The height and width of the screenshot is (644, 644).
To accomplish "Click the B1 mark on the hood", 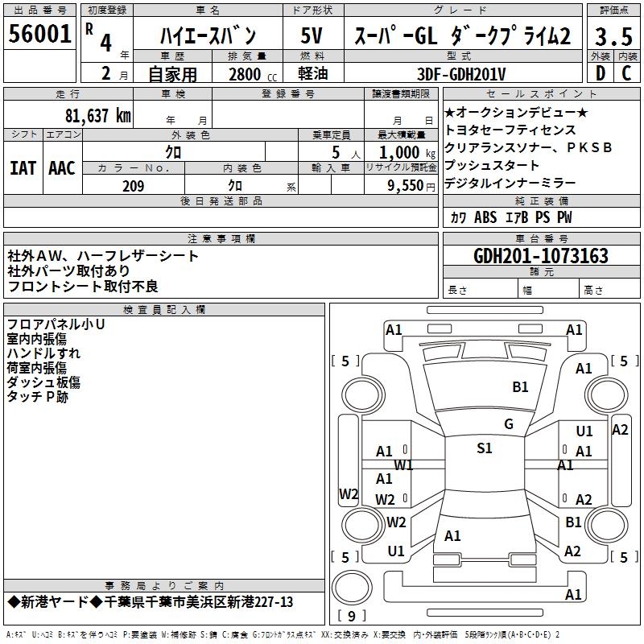I will point(520,386).
